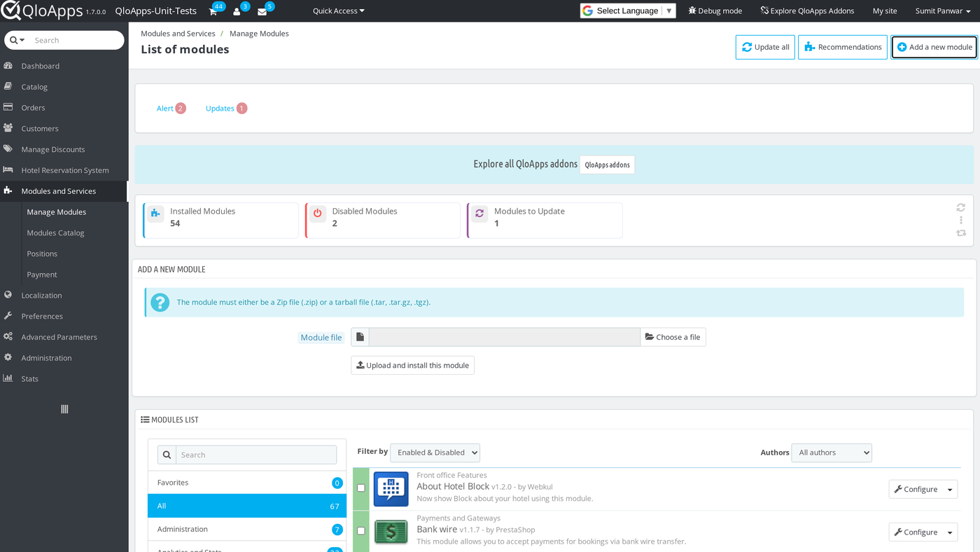Click the Disabled Modules power icon
This screenshot has width=980, height=552.
318,213
